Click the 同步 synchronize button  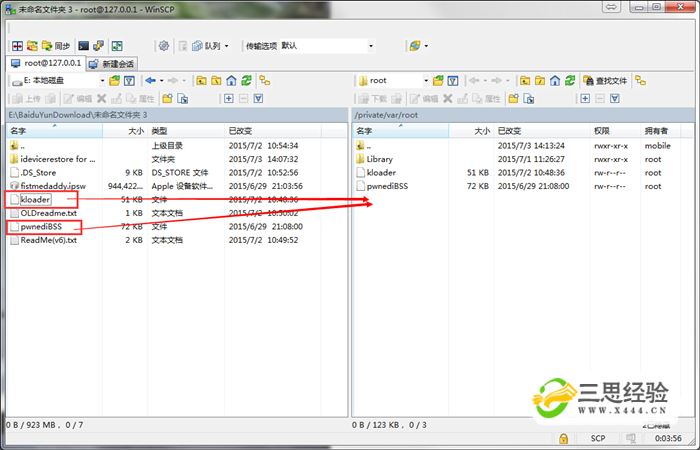pyautogui.click(x=57, y=46)
